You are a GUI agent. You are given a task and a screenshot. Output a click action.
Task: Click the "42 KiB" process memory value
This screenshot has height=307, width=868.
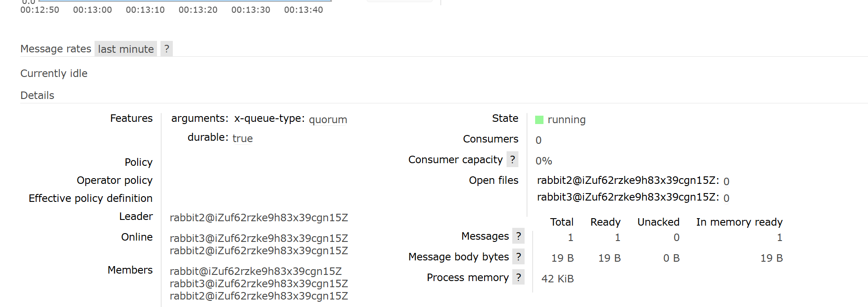coord(557,279)
